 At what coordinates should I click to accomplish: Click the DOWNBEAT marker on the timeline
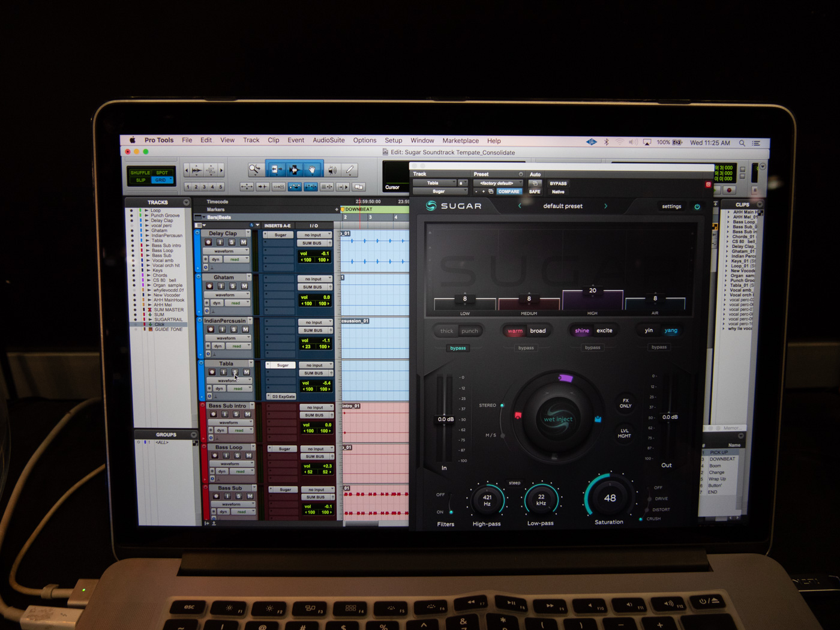358,209
